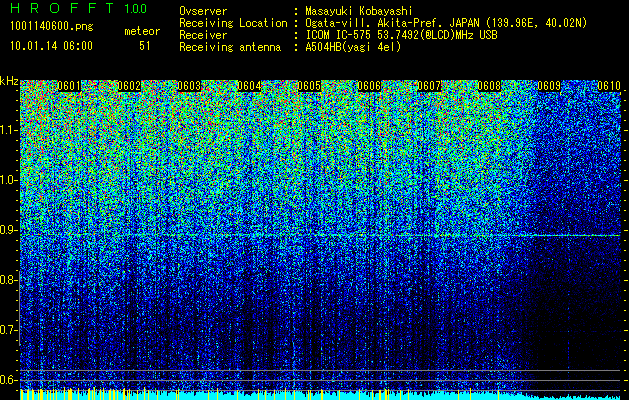Click the 0607 time marker
The height and width of the screenshot is (400, 629).
click(x=429, y=86)
